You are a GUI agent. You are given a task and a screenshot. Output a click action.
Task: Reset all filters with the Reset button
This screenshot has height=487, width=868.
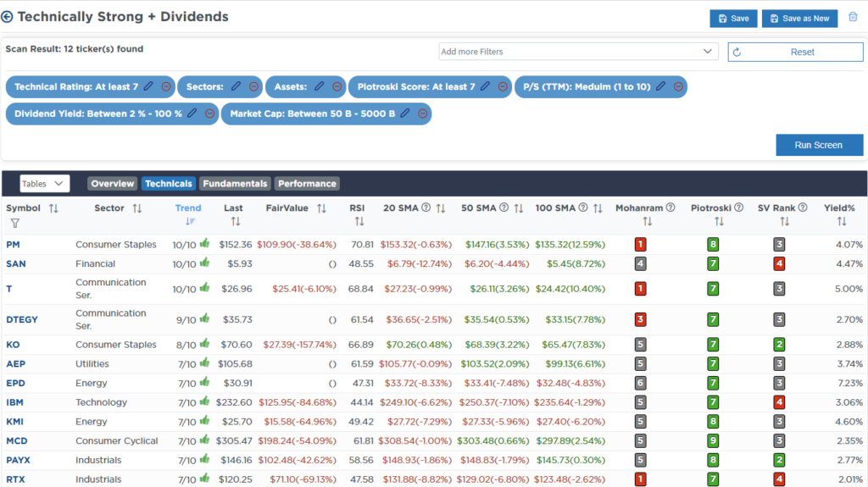click(795, 52)
